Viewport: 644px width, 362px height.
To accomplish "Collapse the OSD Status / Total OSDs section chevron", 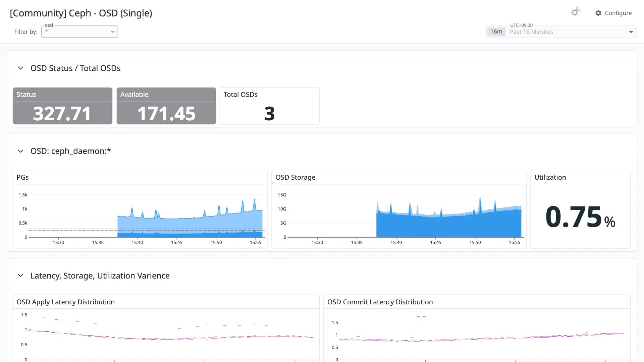I will click(x=20, y=68).
